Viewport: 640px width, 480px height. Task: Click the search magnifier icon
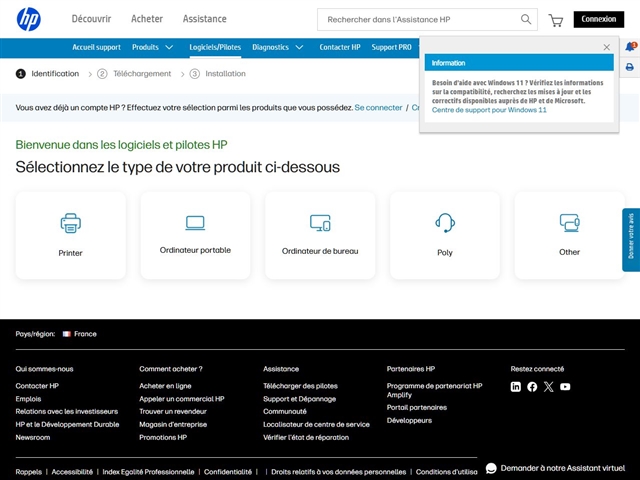(526, 19)
